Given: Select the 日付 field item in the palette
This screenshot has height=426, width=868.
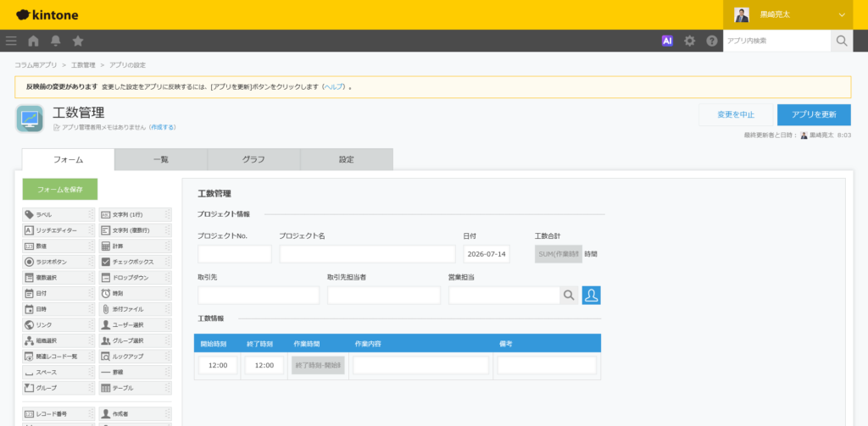Looking at the screenshot, I should [x=58, y=293].
